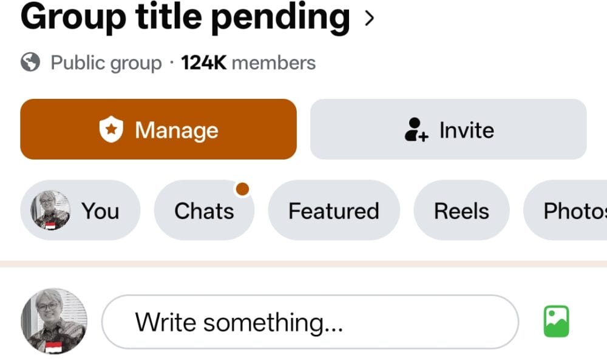
Task: Click the add-person icon on Invite
Action: (x=416, y=130)
